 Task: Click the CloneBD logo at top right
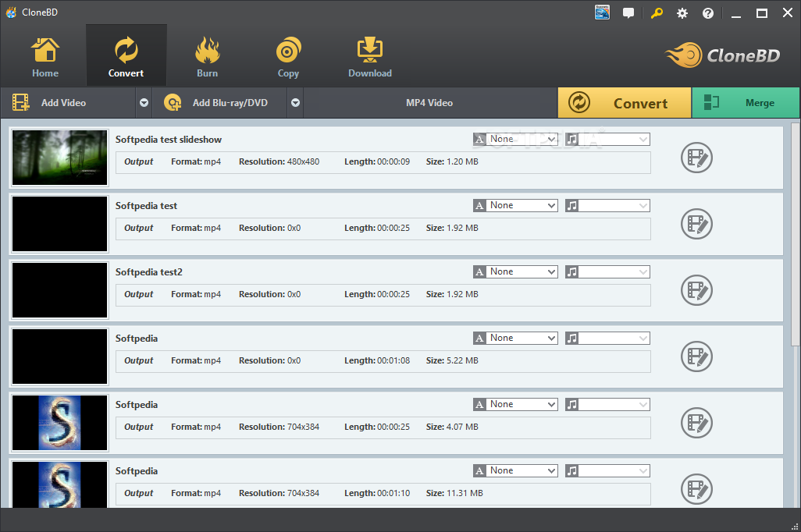pos(722,55)
